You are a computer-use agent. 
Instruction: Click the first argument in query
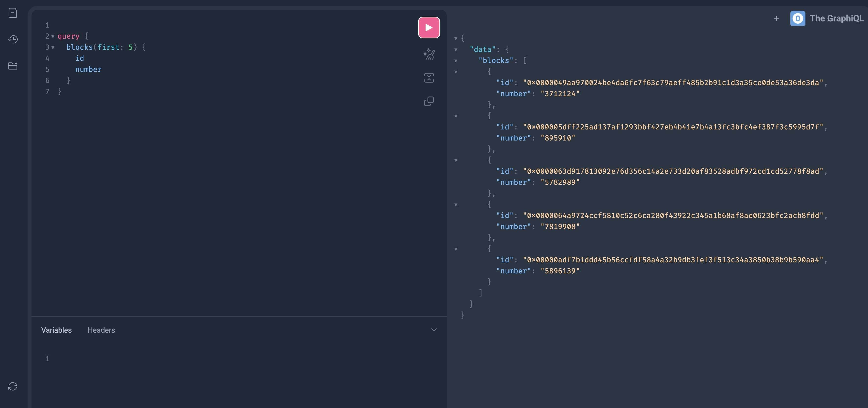tap(108, 47)
